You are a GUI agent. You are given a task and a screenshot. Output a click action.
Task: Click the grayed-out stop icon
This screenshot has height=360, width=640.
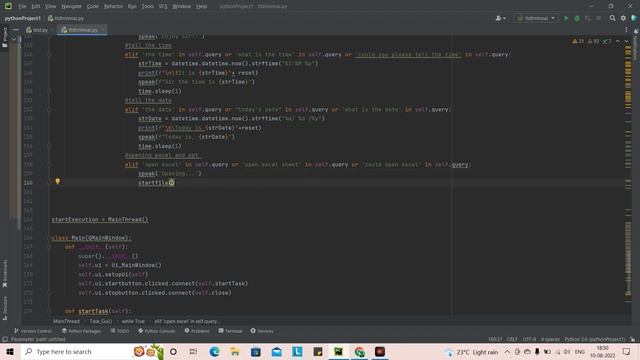tap(598, 18)
